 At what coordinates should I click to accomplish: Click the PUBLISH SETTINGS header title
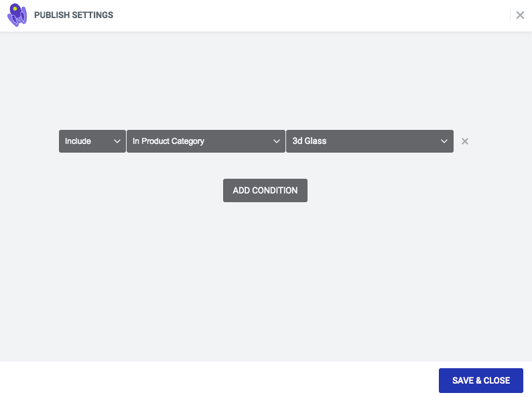click(x=74, y=15)
